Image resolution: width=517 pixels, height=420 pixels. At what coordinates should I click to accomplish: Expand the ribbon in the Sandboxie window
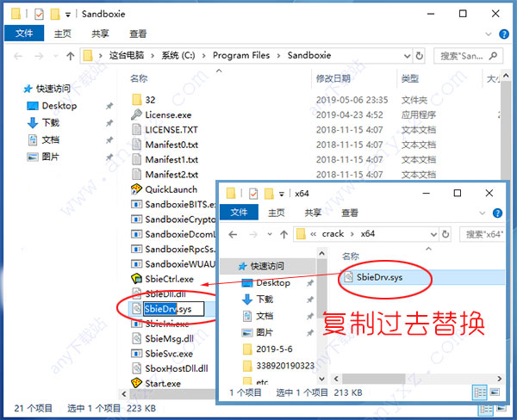(x=489, y=34)
